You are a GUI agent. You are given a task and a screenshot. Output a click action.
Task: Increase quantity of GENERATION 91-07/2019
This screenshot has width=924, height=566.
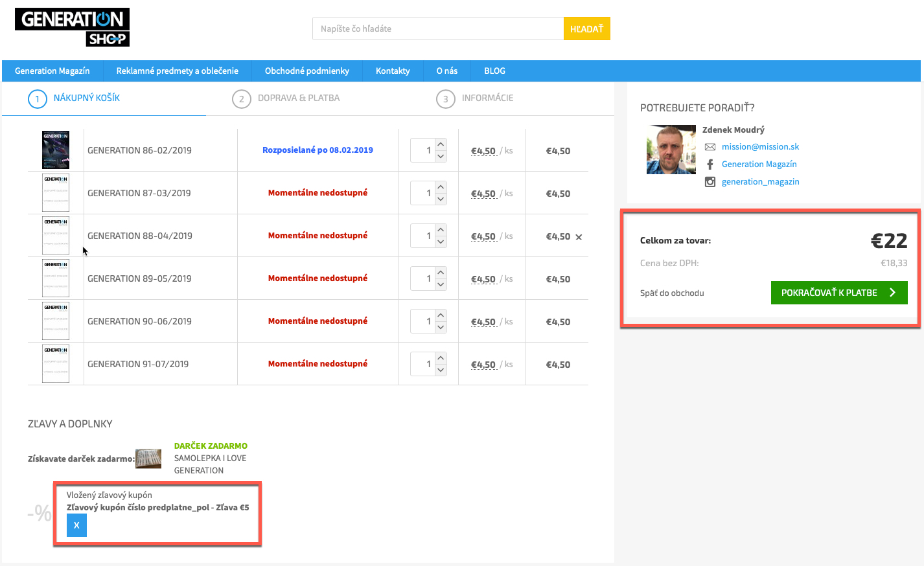coord(441,358)
